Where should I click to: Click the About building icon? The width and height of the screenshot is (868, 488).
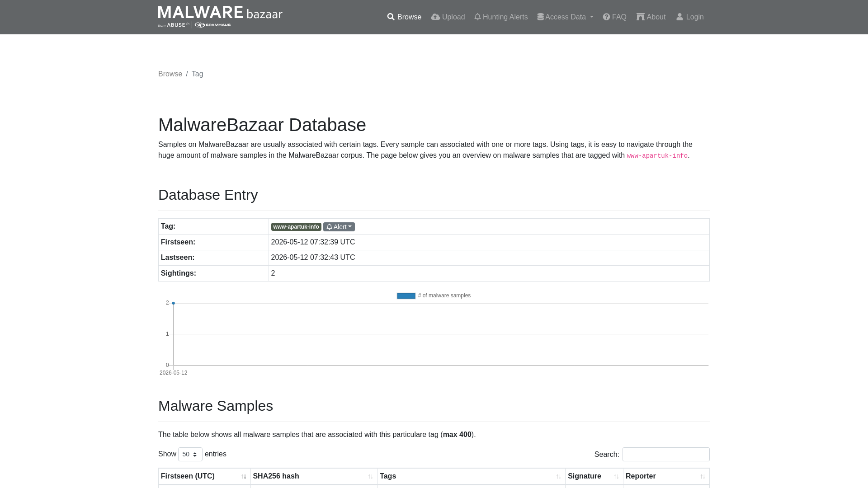click(641, 17)
